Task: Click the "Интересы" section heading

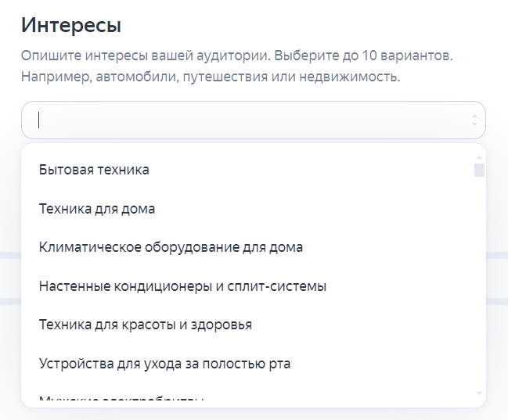Action: (x=71, y=25)
